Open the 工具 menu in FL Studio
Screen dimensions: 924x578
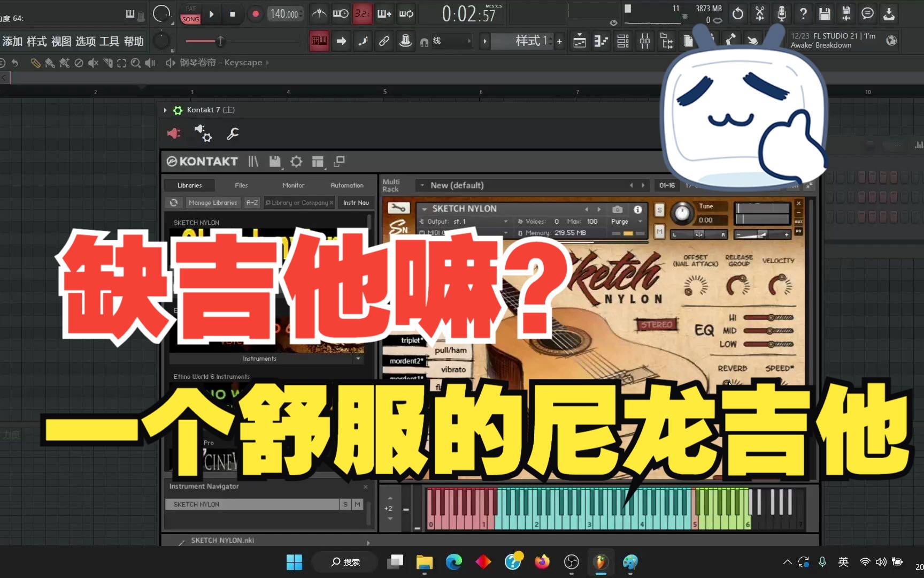coord(110,41)
